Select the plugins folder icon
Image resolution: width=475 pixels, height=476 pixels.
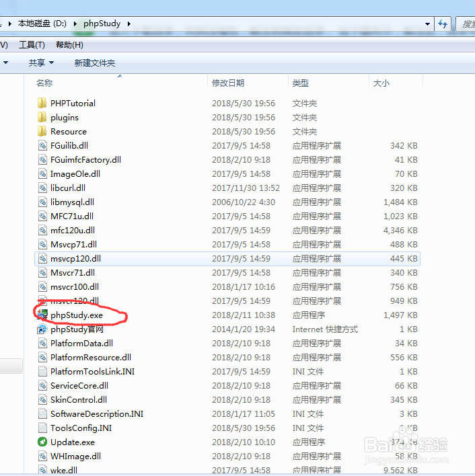tap(42, 117)
